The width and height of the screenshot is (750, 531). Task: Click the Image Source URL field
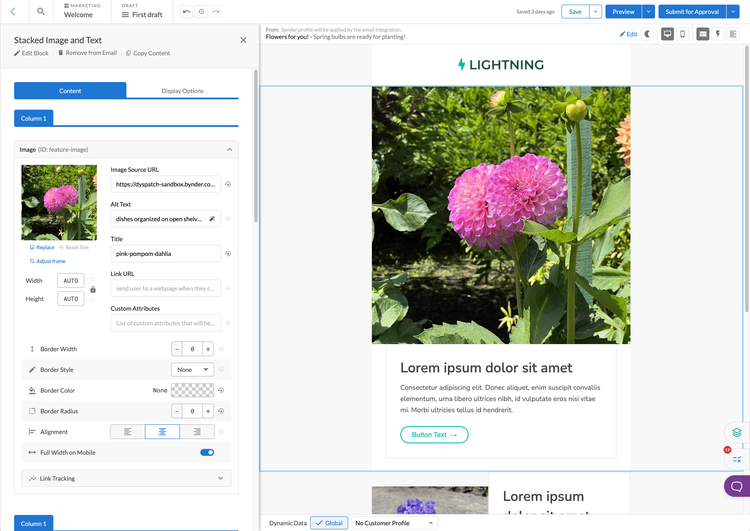point(165,184)
